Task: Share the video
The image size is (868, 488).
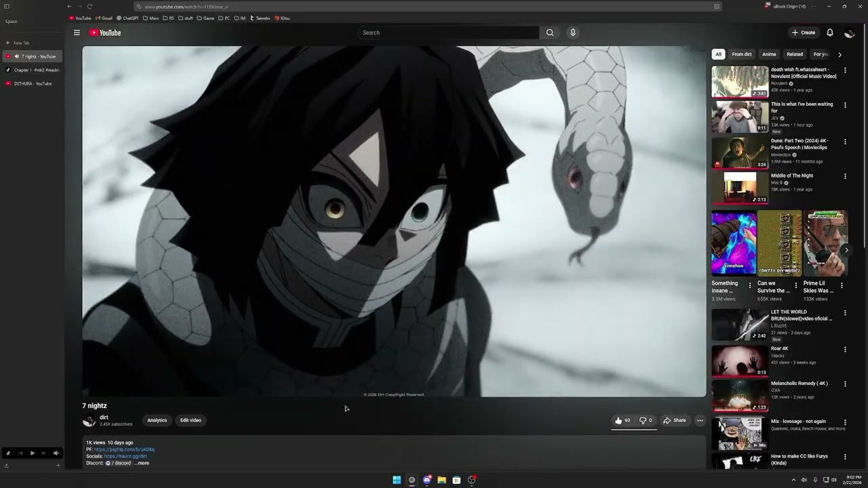Action: (x=675, y=420)
